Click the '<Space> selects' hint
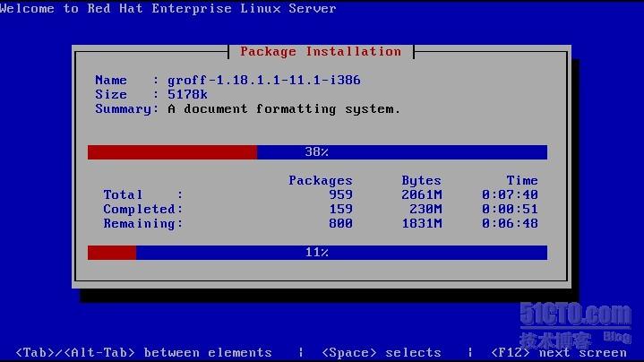644x362 pixels. [x=382, y=352]
